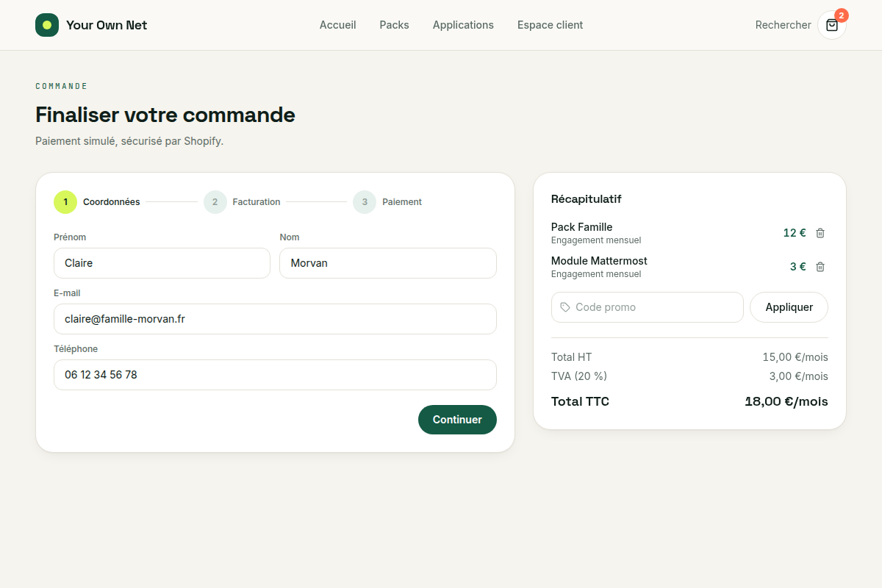The height and width of the screenshot is (588, 882).
Task: Click the Pack Famille item name
Action: (581, 227)
